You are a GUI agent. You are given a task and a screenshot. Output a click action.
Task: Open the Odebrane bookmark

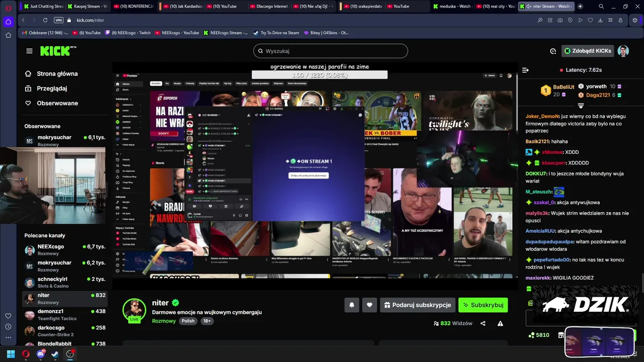pos(45,33)
